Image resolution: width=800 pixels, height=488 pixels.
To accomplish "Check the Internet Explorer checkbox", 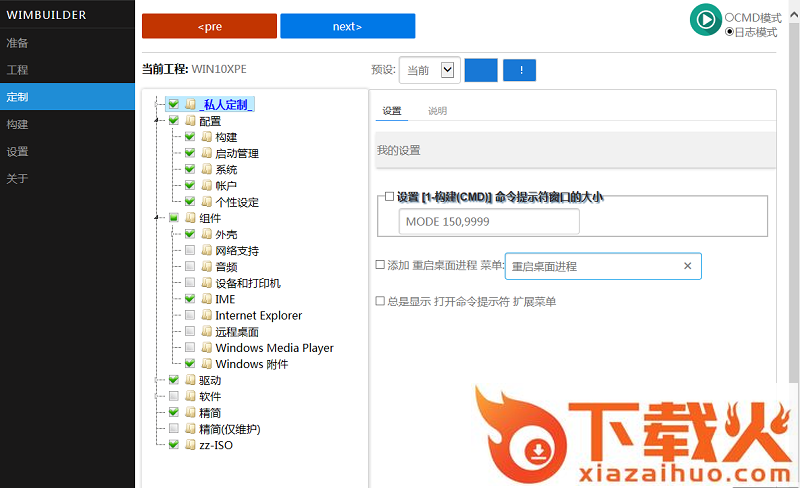I will [x=190, y=315].
